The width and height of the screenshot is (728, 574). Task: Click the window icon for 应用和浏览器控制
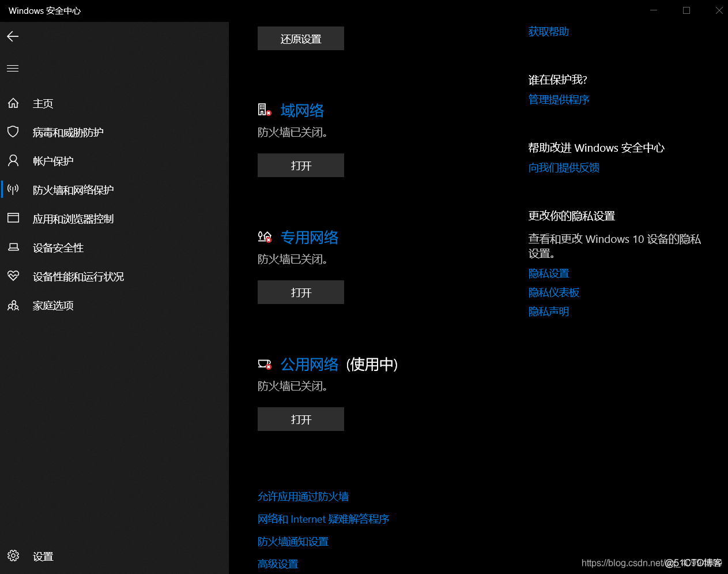click(x=13, y=218)
